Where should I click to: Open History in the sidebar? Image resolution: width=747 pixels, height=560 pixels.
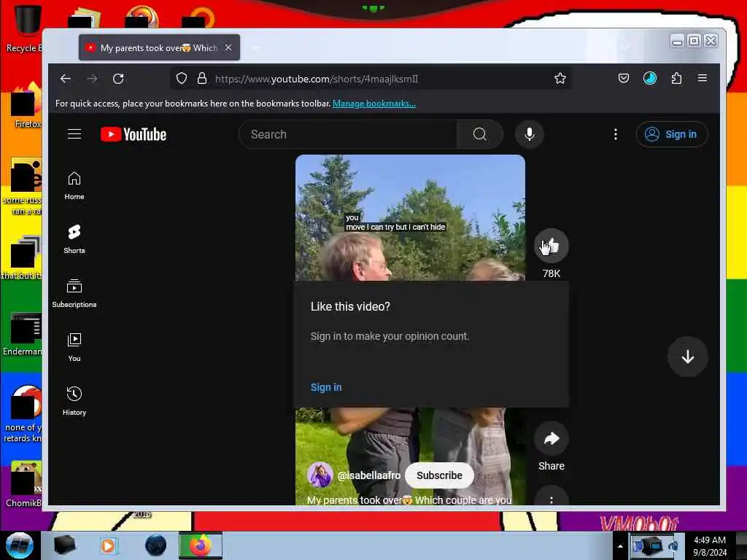(74, 402)
